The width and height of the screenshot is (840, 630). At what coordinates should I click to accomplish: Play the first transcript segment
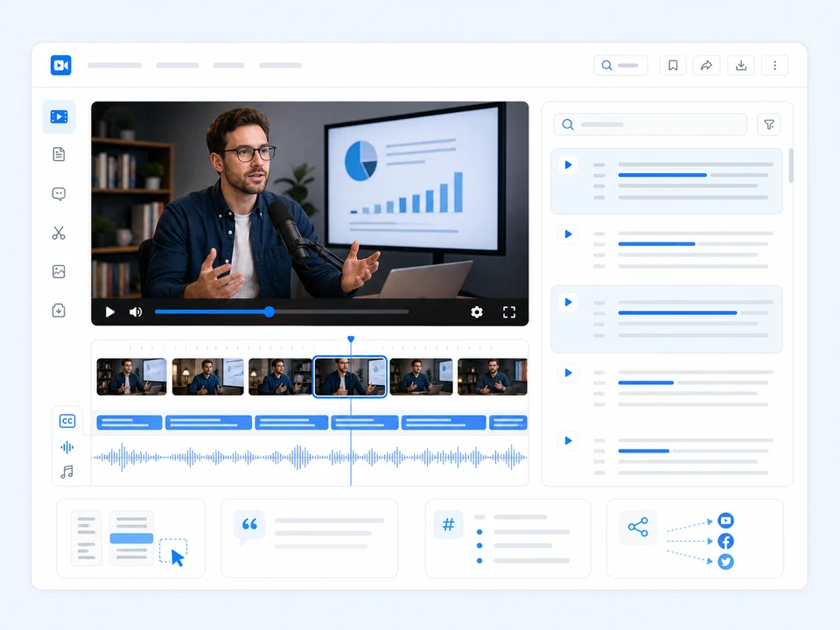point(569,165)
